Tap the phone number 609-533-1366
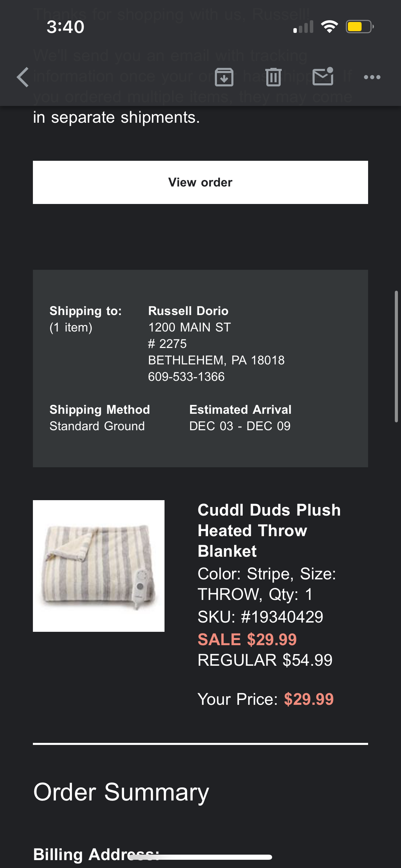 (186, 377)
